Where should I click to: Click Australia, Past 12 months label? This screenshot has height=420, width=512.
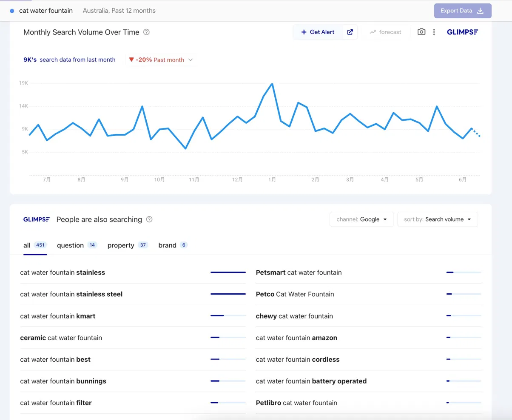point(119,11)
